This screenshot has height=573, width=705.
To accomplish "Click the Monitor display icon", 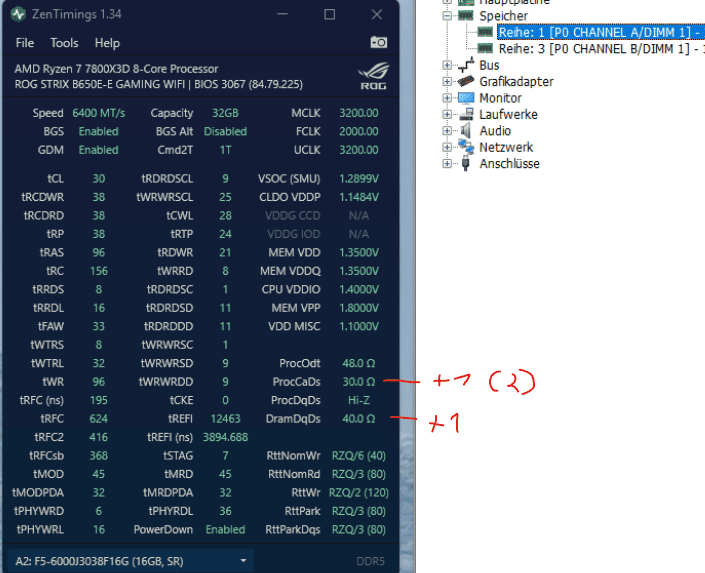I will pos(466,98).
